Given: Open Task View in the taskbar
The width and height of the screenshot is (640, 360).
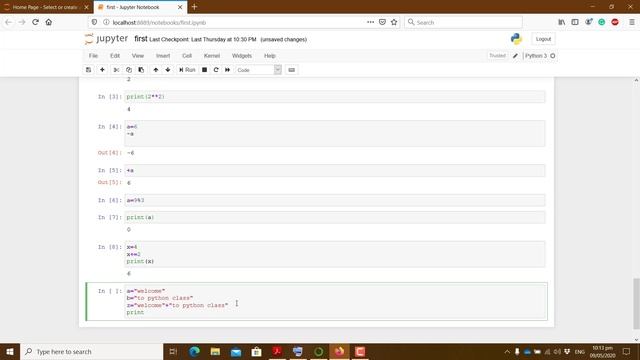Looking at the screenshot, I should (173, 351).
